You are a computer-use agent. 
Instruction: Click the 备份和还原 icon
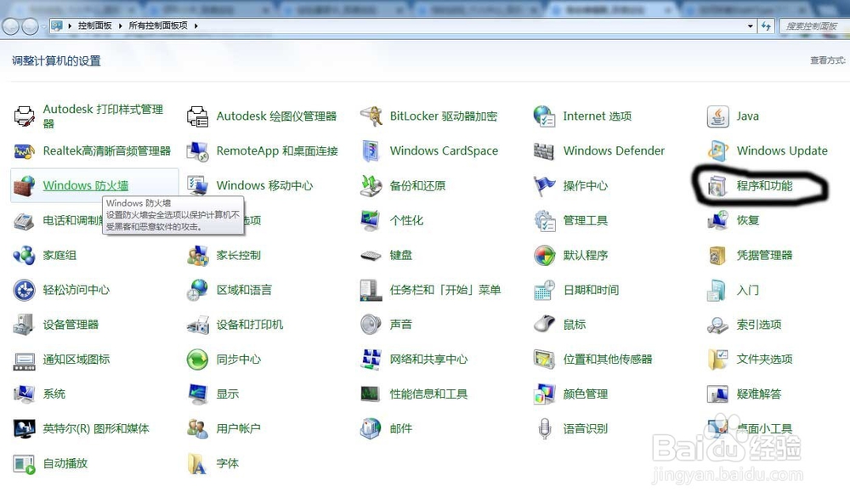371,185
